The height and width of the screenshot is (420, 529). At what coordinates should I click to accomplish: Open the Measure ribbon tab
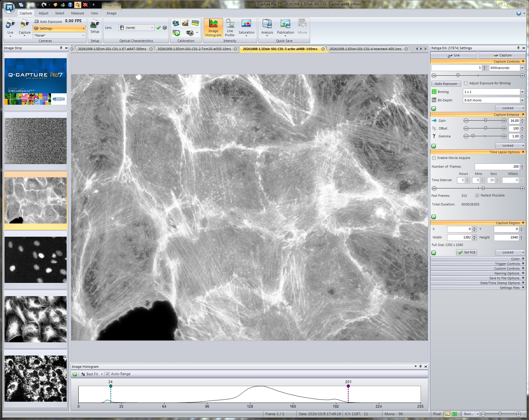(77, 13)
